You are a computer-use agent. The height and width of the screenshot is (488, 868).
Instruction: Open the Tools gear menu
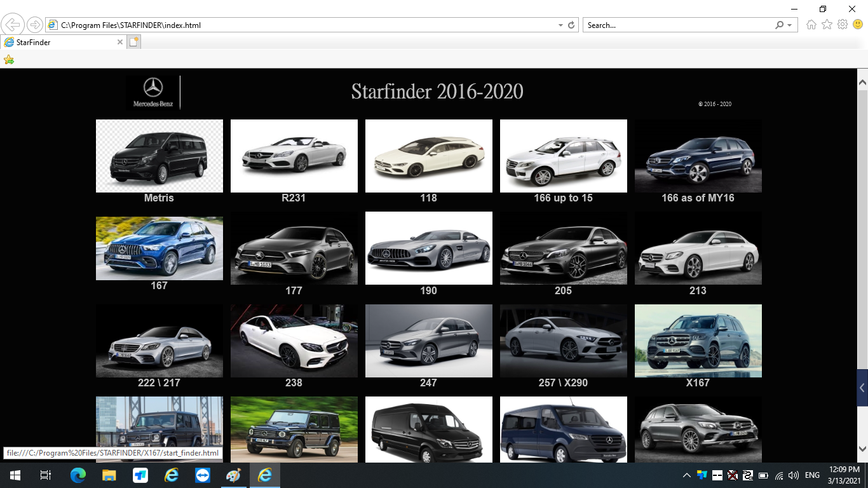[x=843, y=25]
